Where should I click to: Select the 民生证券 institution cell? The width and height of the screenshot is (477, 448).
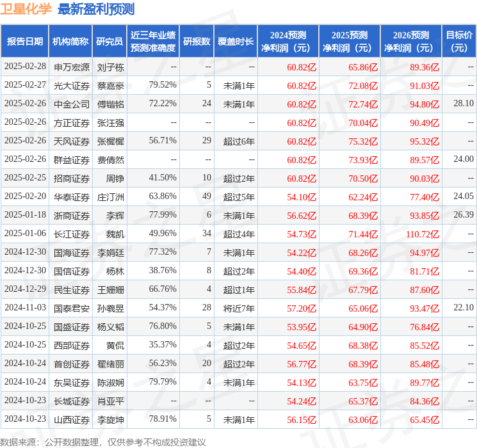click(72, 290)
